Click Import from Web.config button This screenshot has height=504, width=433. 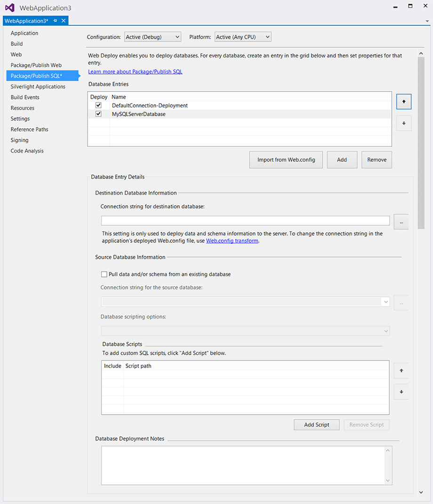[x=286, y=160]
